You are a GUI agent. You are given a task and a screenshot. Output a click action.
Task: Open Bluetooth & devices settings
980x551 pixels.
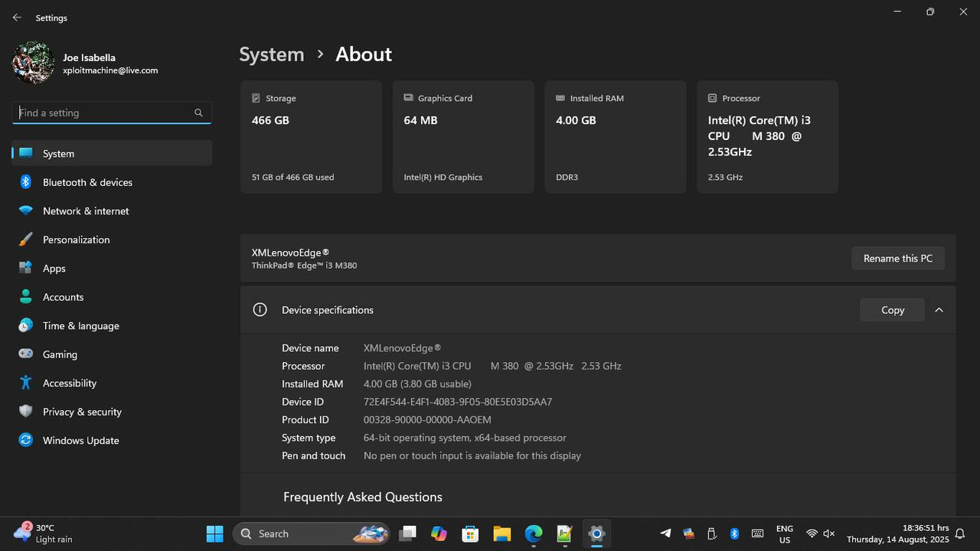pos(112,182)
